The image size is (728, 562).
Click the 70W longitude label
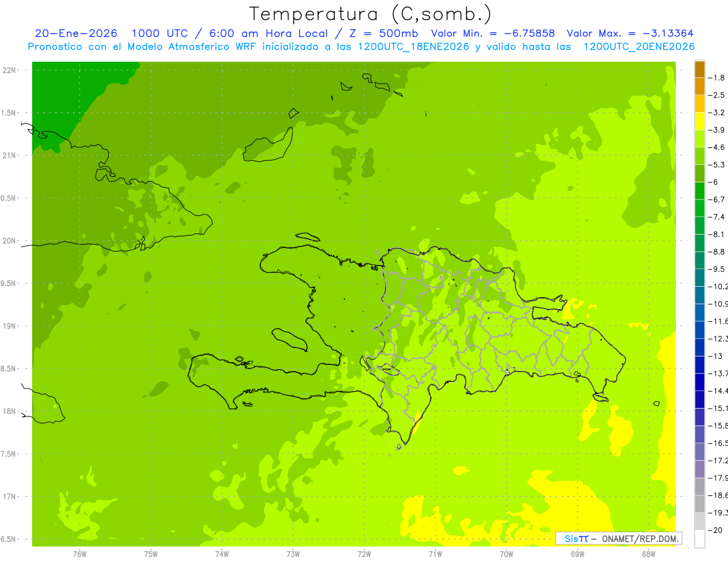[507, 554]
